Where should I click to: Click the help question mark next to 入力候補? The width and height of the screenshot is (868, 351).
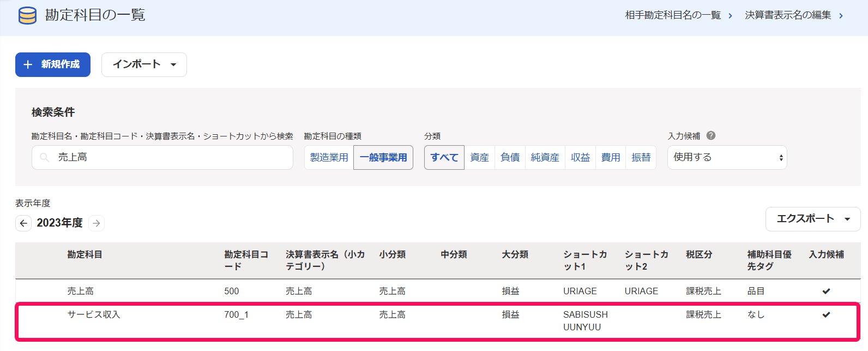click(x=711, y=135)
